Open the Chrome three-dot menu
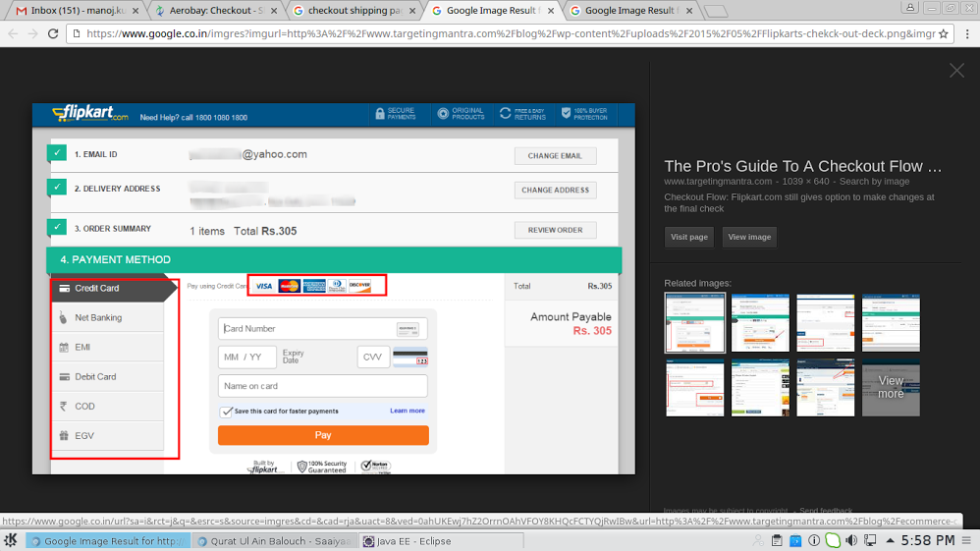 pyautogui.click(x=967, y=33)
